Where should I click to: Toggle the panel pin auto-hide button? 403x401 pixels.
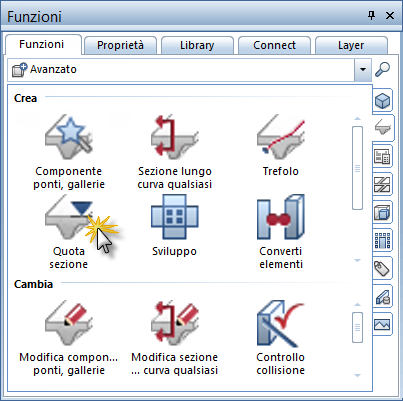pos(371,15)
